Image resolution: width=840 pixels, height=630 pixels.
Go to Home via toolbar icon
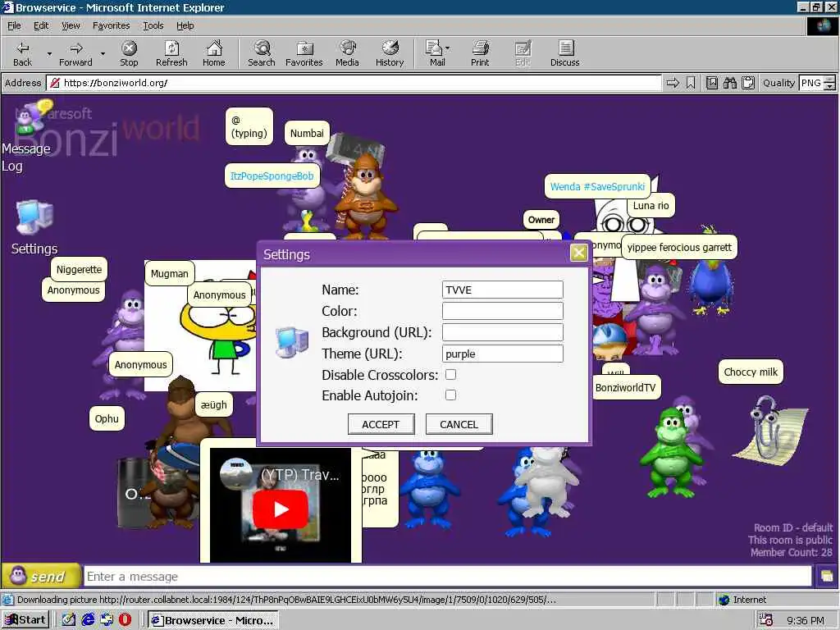click(214, 48)
